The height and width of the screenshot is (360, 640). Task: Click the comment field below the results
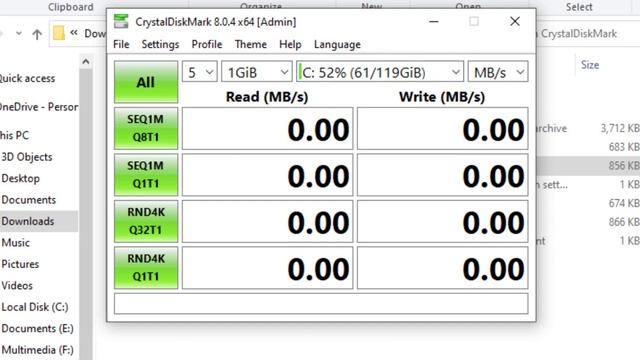321,304
